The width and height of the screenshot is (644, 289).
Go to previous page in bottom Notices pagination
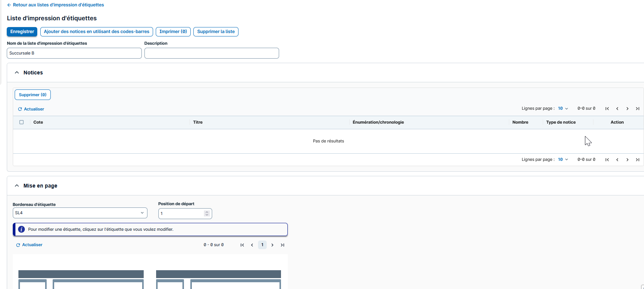[617, 160]
